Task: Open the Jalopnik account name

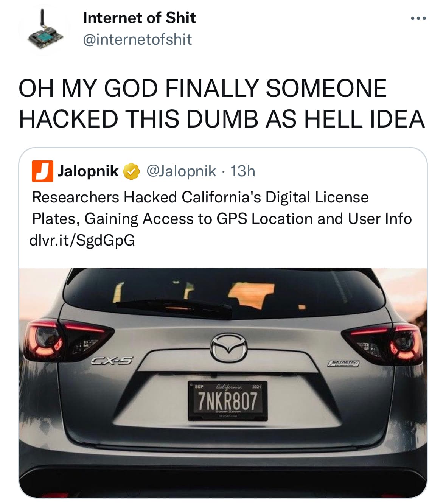Action: click(x=88, y=171)
